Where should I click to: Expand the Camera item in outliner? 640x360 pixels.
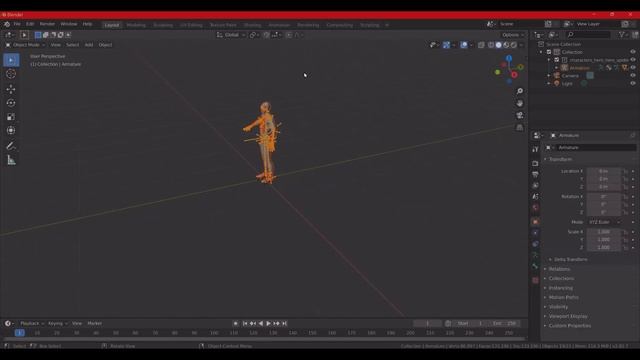pos(549,76)
